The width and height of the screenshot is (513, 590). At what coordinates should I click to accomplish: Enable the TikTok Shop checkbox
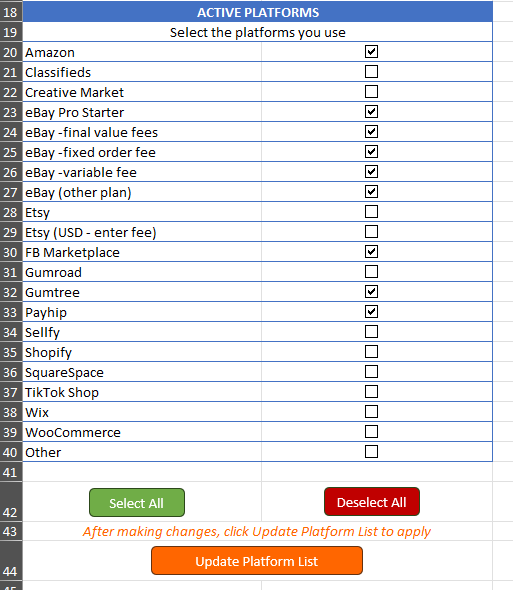pyautogui.click(x=371, y=391)
